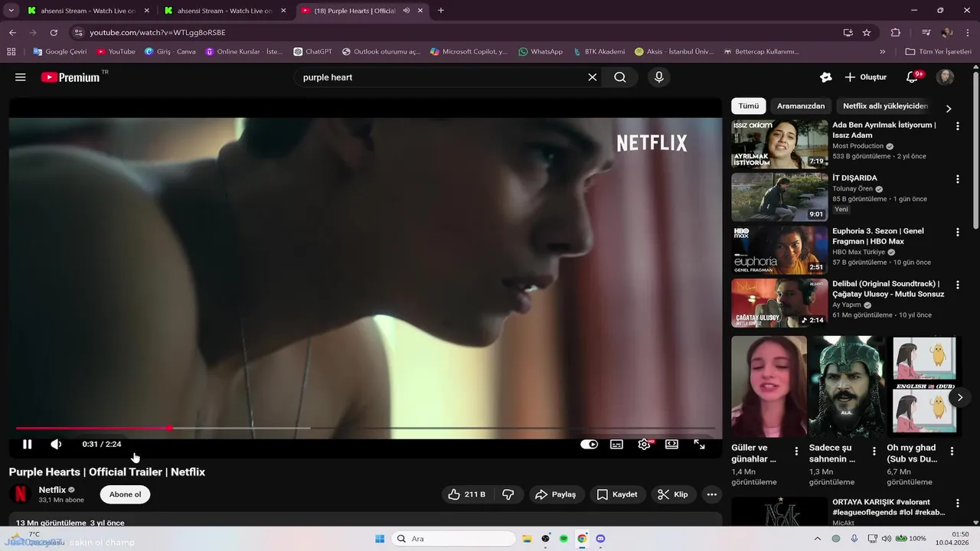This screenshot has width=980, height=551.
Task: Click the taskbar Ara search box
Action: 453,539
